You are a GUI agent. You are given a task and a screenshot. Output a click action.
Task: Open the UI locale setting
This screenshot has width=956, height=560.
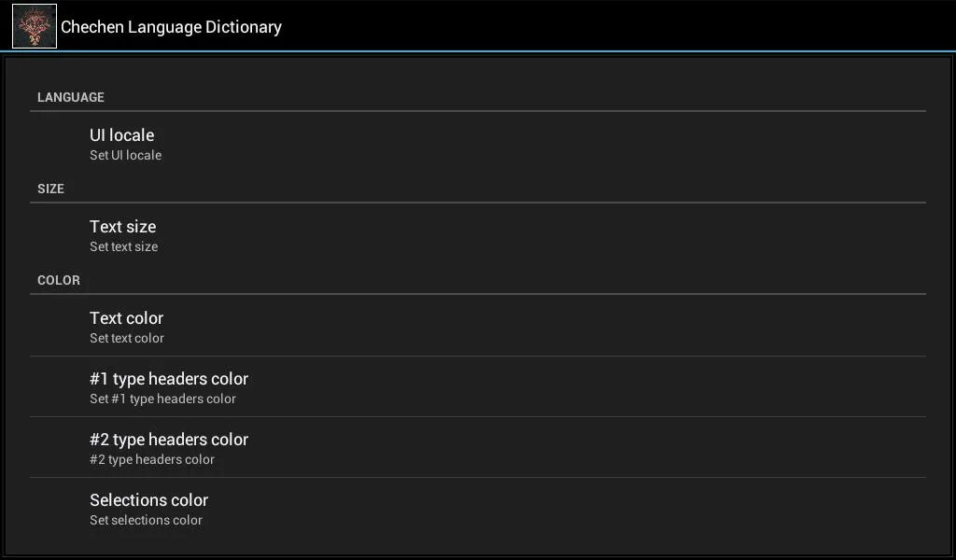(x=121, y=135)
